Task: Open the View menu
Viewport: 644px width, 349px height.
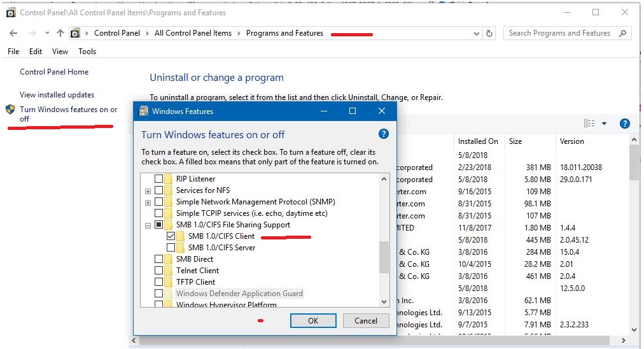Action: click(60, 52)
